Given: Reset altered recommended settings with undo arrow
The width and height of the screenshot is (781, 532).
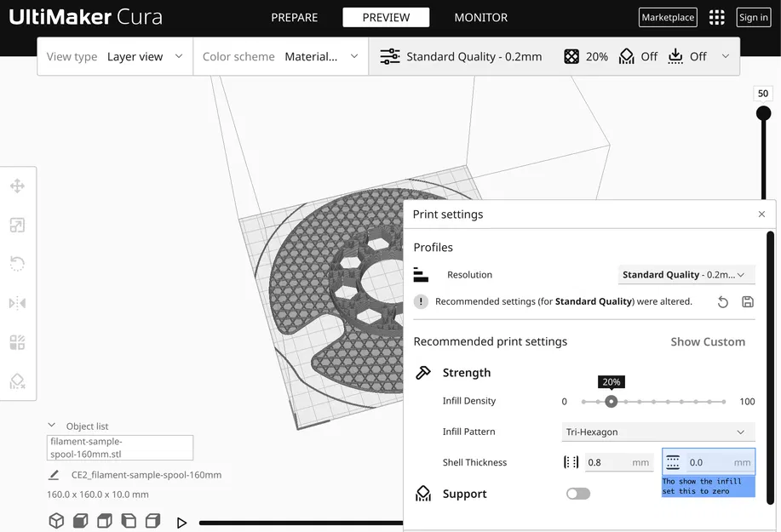Looking at the screenshot, I should [723, 301].
